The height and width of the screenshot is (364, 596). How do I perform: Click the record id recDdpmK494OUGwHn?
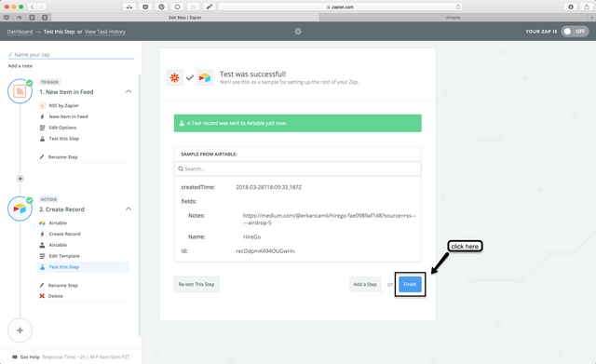click(x=265, y=251)
